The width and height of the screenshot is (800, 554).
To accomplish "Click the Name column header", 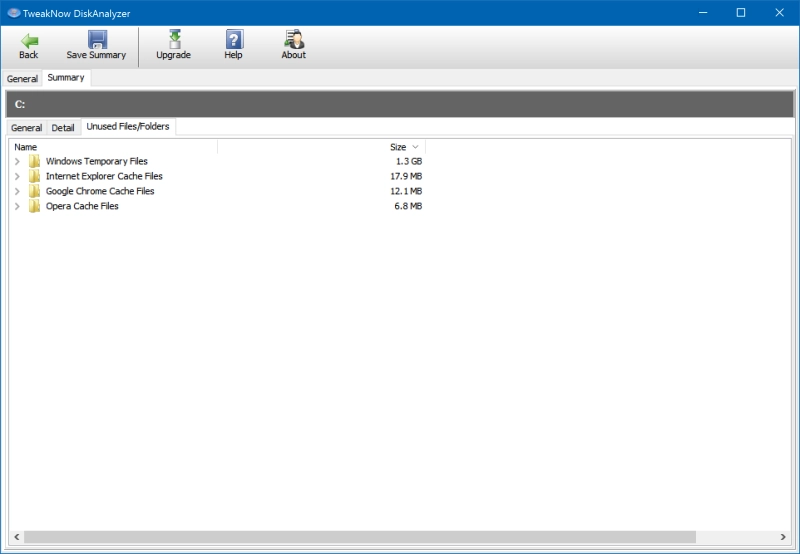I will [x=114, y=147].
